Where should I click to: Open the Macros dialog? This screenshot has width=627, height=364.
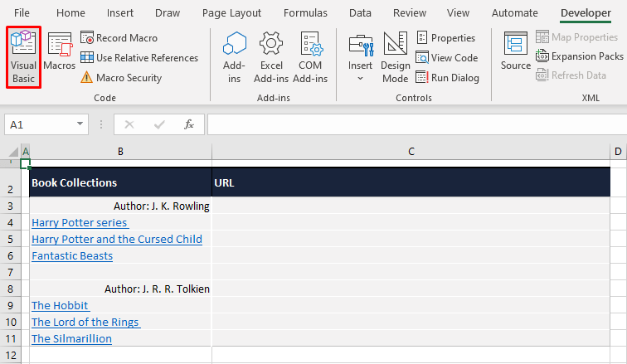pos(60,52)
